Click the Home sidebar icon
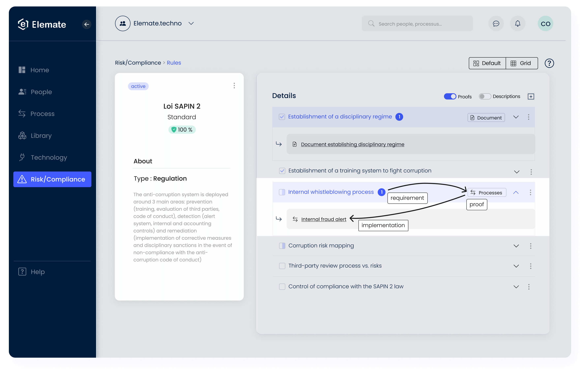Viewport: 588px width, 377px height. click(x=23, y=70)
